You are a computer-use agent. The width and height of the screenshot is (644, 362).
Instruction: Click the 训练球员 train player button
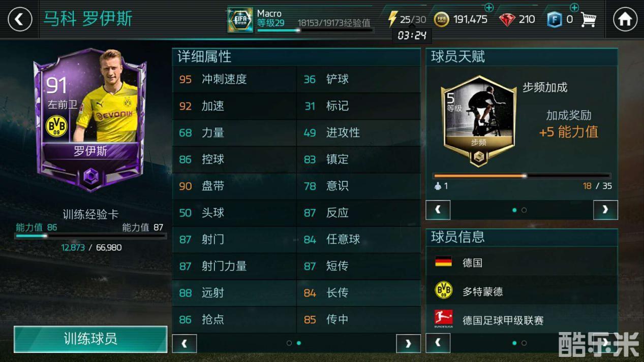click(90, 339)
